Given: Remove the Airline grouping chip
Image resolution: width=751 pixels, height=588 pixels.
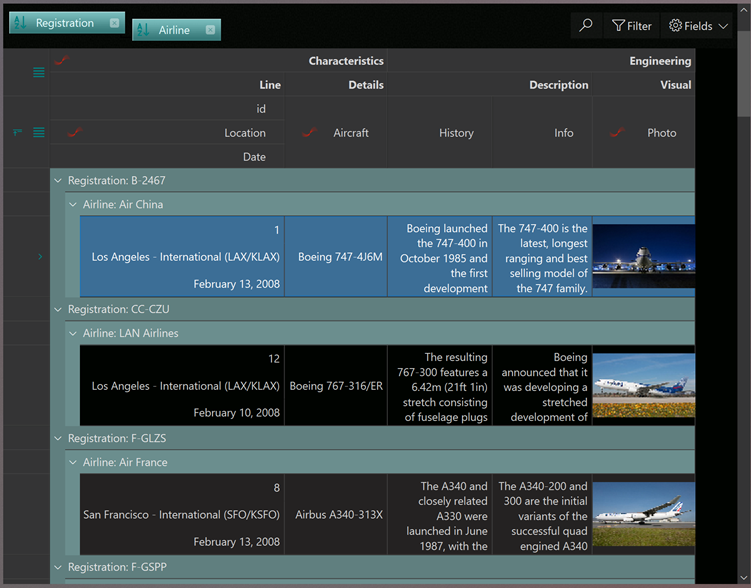Looking at the screenshot, I should (210, 30).
